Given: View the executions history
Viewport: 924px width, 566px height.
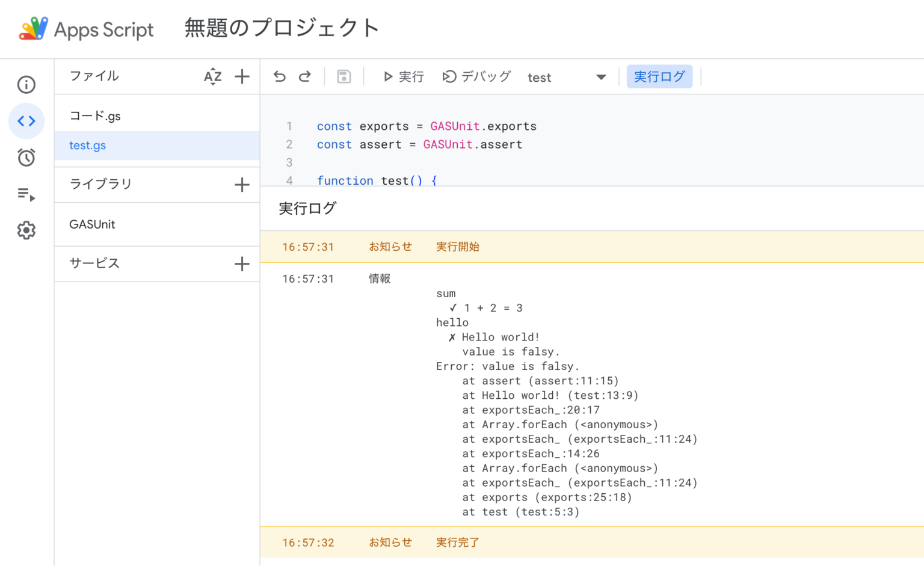Looking at the screenshot, I should [x=26, y=194].
